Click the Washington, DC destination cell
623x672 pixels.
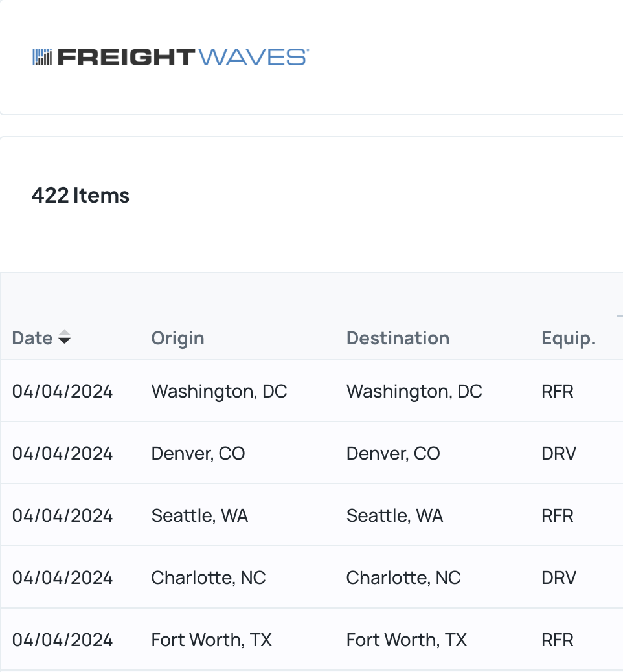point(414,391)
